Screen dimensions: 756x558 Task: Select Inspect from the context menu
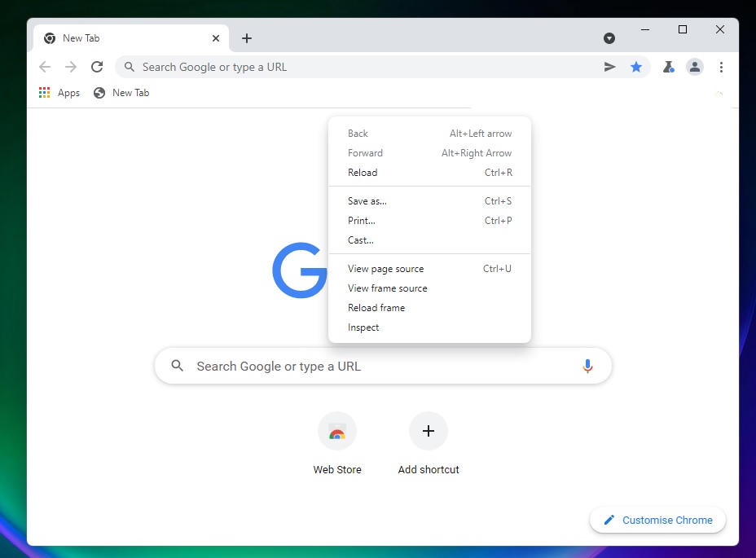[x=363, y=327]
